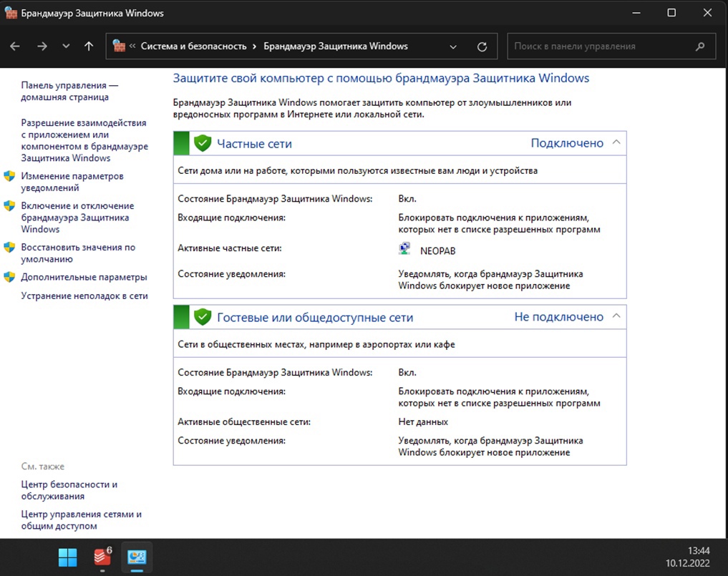Screen dimensions: 728x576
Task: Close the firewall window
Action: [x=707, y=13]
